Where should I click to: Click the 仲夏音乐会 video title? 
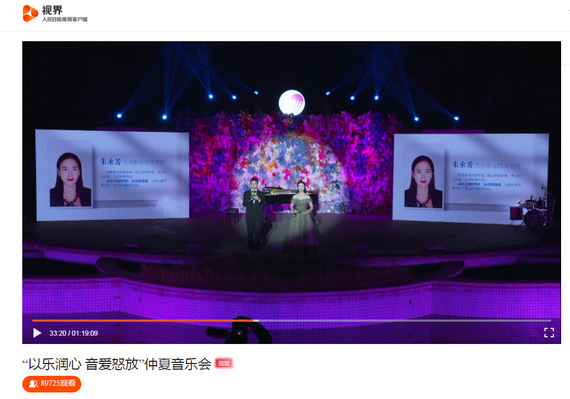pyautogui.click(x=117, y=364)
